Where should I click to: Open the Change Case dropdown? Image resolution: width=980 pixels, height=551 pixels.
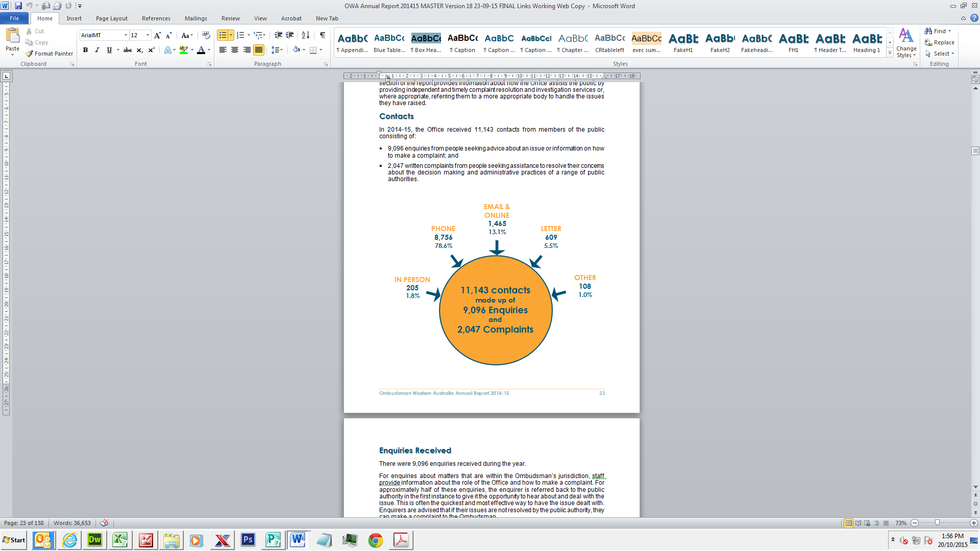coord(187,35)
